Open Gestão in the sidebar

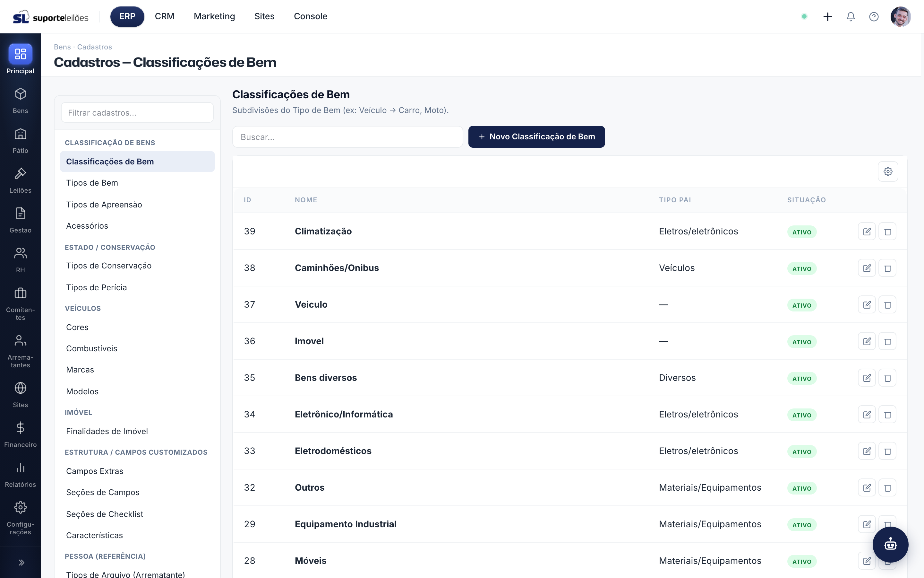[x=20, y=220]
